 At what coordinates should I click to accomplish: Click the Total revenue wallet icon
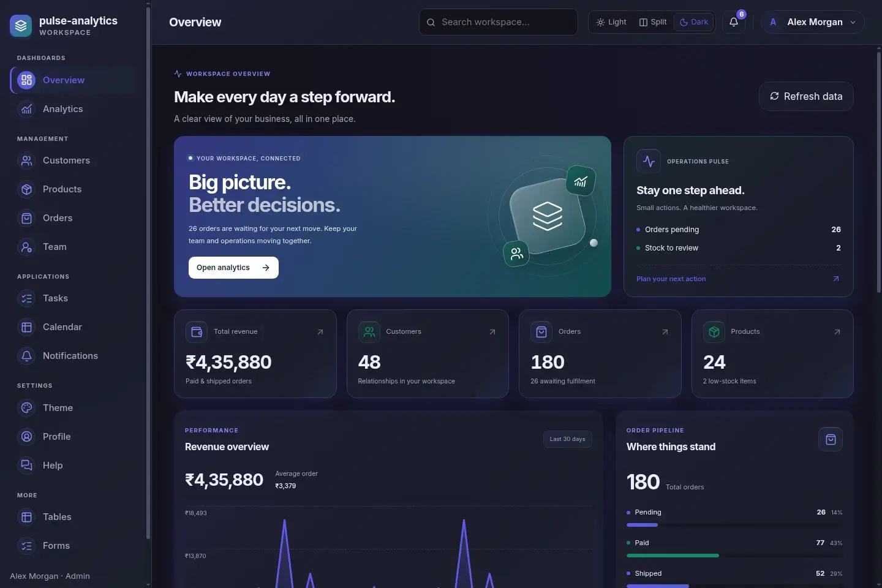(197, 332)
